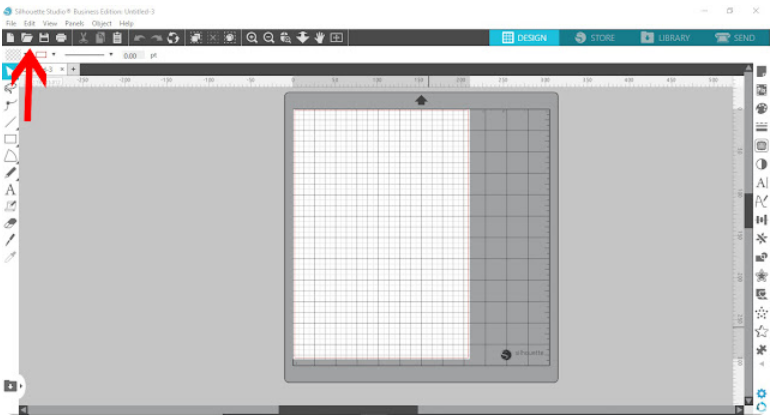This screenshot has width=770, height=420.
Task: Open the line color dropdown arrow
Action: coord(53,55)
